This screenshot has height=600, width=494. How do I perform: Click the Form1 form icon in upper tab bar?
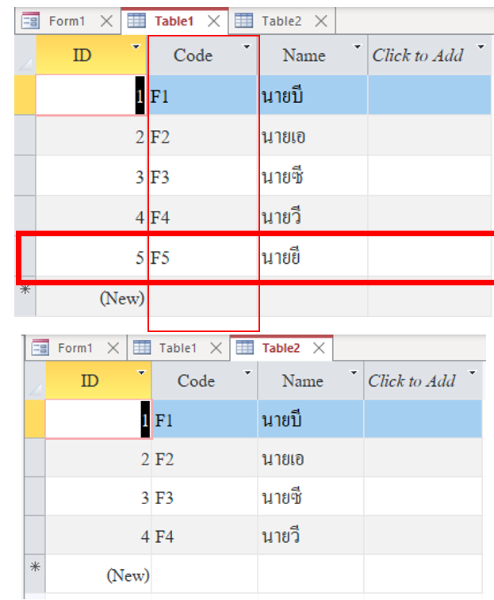coord(30,21)
